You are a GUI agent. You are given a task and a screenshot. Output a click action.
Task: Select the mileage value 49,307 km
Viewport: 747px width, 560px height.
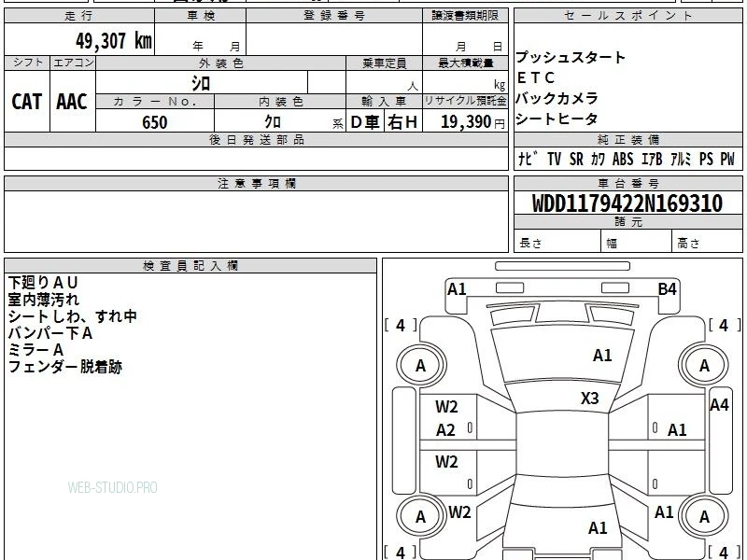[x=114, y=41]
